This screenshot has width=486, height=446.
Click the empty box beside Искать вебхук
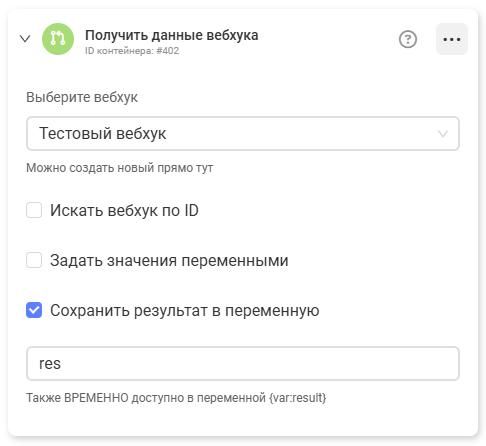click(34, 210)
